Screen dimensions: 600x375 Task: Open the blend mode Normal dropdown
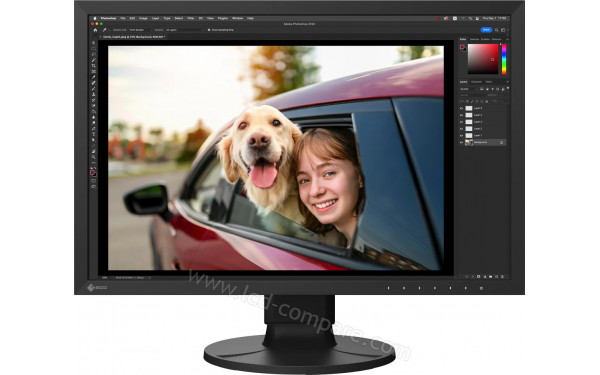pyautogui.click(x=472, y=95)
